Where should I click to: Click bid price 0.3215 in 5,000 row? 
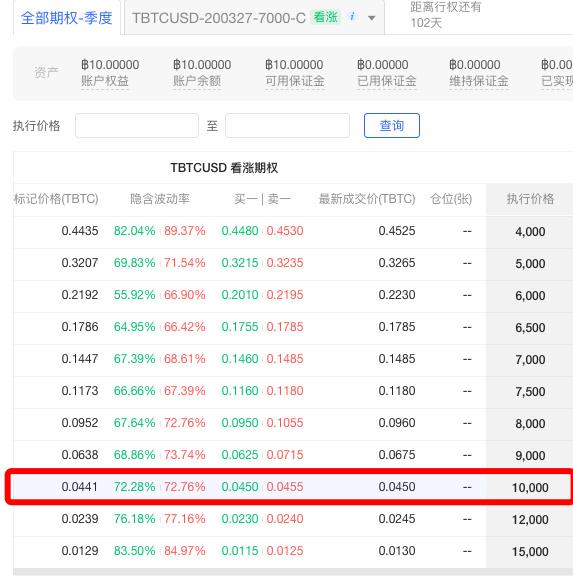pos(240,263)
